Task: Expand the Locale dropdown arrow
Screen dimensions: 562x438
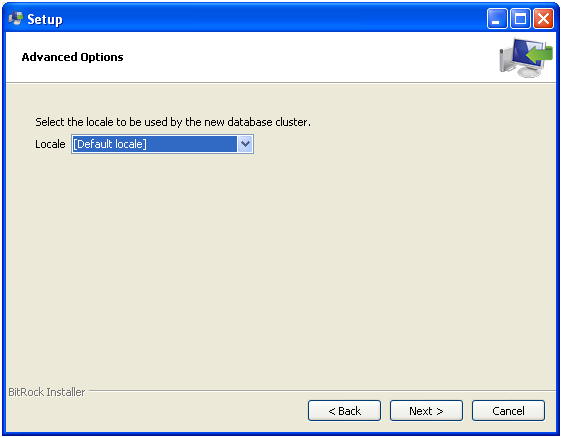Action: 245,144
